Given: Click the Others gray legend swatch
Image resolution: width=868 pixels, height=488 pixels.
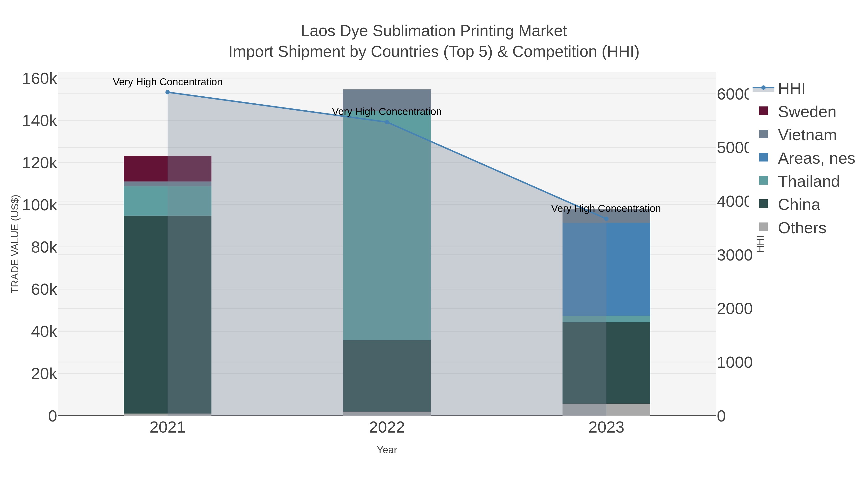Looking at the screenshot, I should click(x=763, y=227).
